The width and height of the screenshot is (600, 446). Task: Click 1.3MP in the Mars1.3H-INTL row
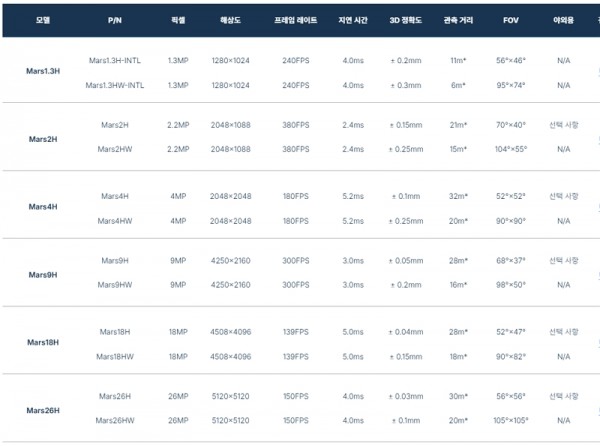point(178,60)
